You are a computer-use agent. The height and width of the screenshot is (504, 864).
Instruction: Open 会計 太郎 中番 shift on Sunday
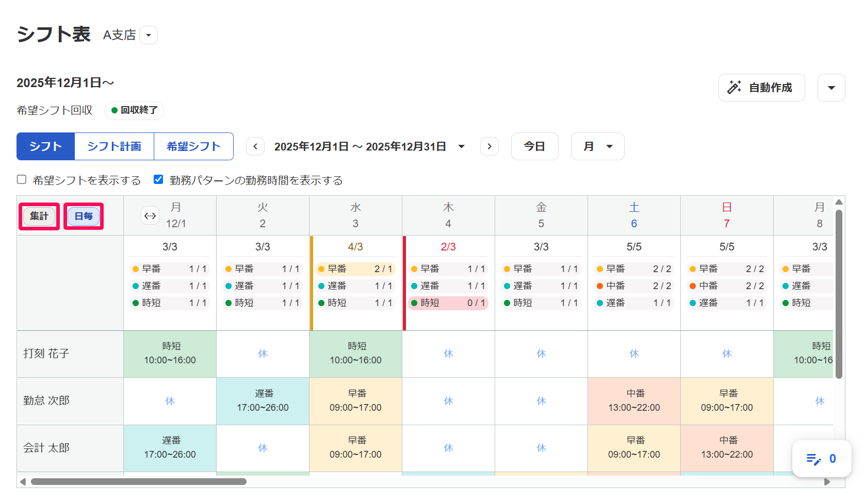pos(727,448)
